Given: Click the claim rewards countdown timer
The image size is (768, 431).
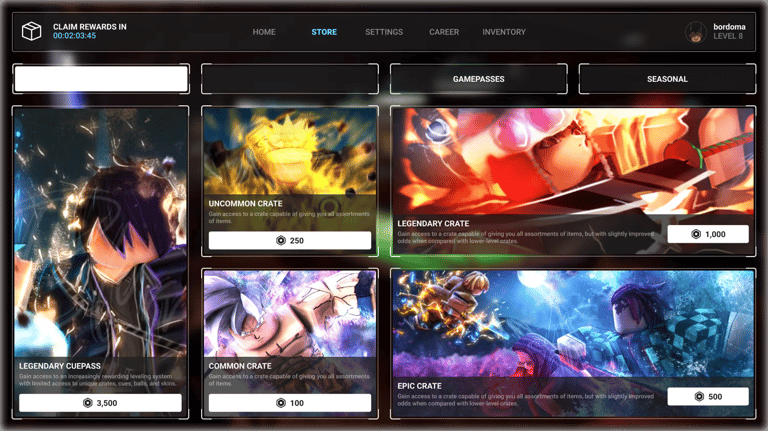Looking at the screenshot, I should click(74, 36).
